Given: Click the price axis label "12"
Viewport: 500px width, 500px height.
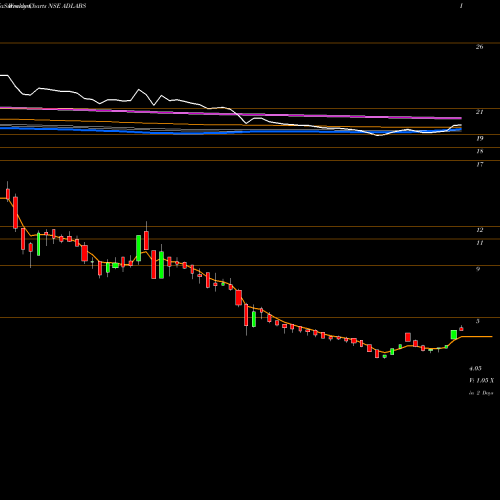Looking at the screenshot, I should 479,230.
